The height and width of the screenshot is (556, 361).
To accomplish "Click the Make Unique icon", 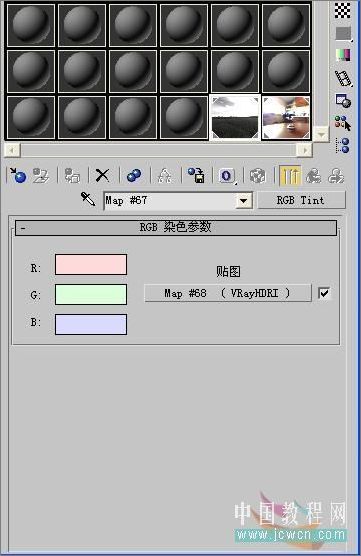I will (x=165, y=175).
